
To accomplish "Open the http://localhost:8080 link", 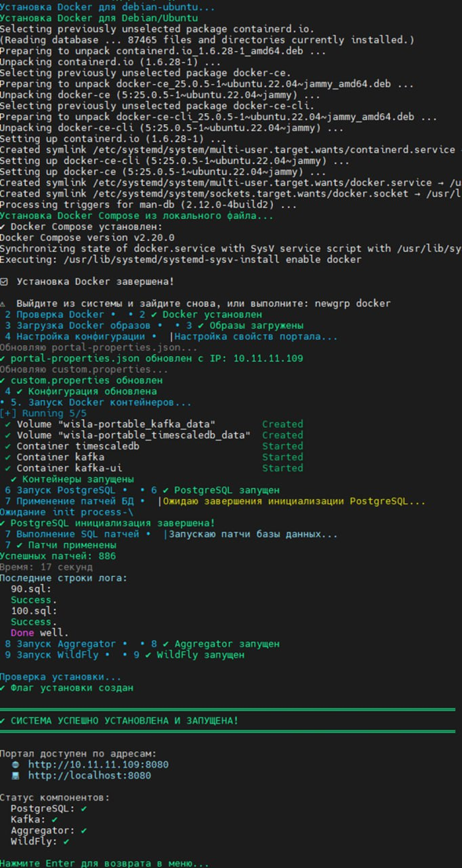I will (89, 776).
